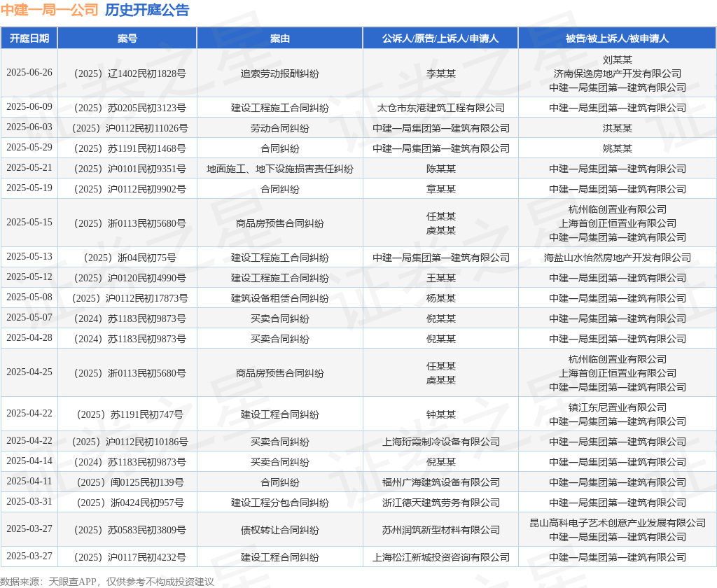
Task: Click the date 2025-05-15
Action: coord(29,222)
